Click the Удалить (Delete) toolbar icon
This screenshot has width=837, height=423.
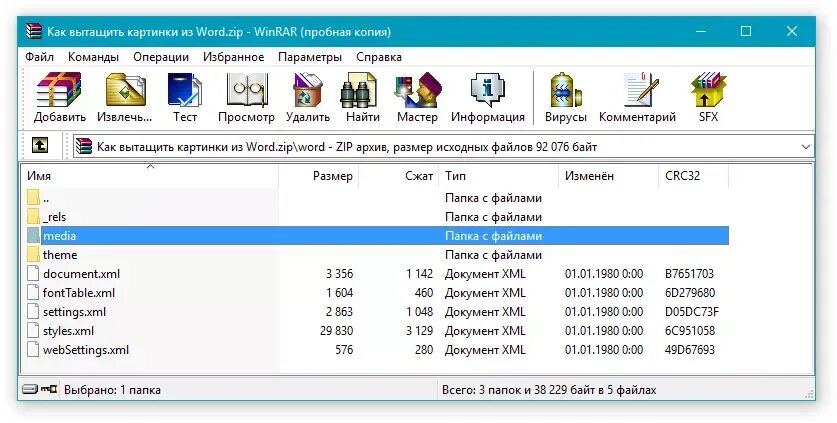pos(307,98)
